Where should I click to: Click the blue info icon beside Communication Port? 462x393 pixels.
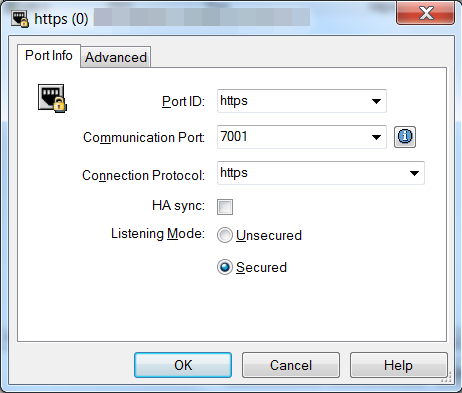coord(405,137)
